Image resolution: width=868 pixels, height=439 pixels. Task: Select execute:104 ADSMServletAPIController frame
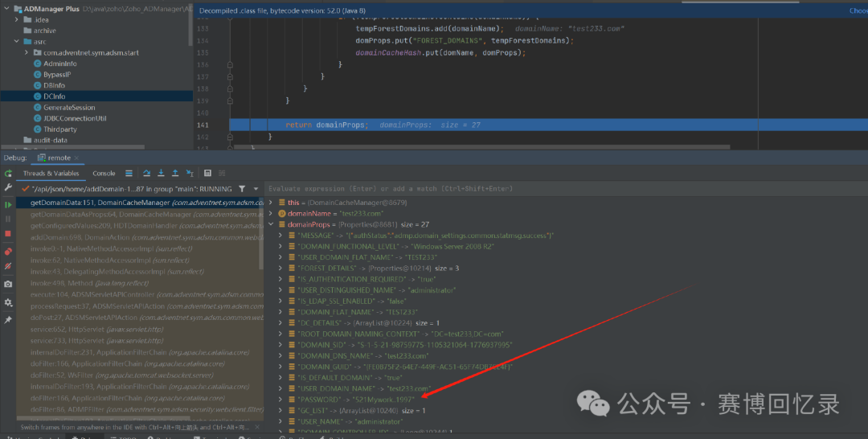coord(140,294)
